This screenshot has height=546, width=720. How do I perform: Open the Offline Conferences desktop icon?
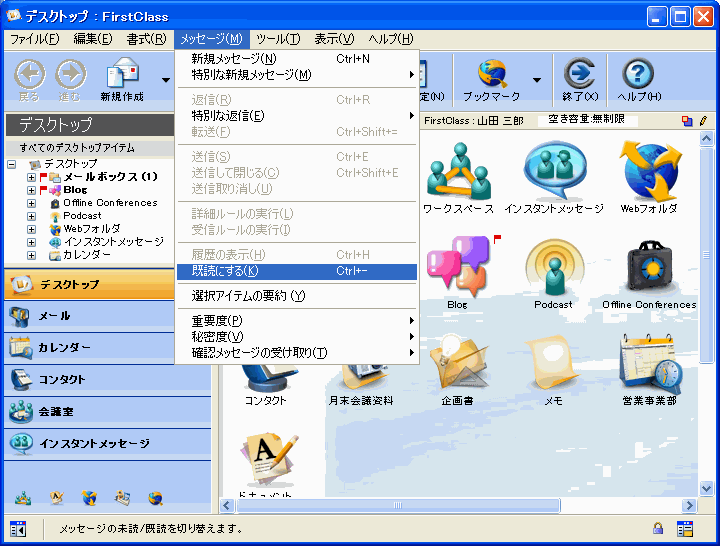point(648,268)
